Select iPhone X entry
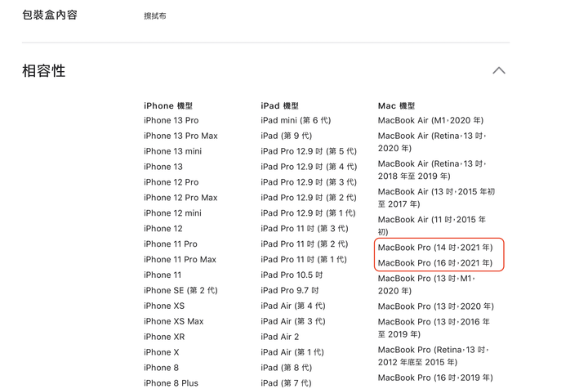The image size is (588, 389). point(161,352)
